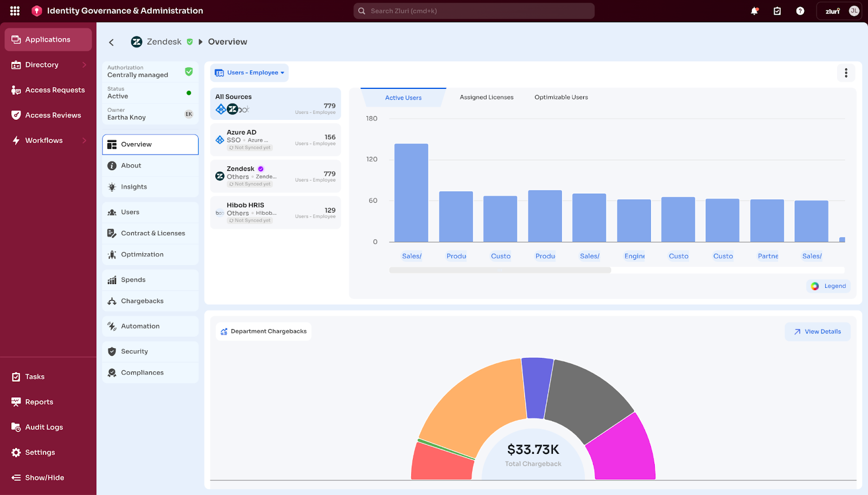Click the $33.73K total chargeback value
The width and height of the screenshot is (868, 495).
[533, 449]
